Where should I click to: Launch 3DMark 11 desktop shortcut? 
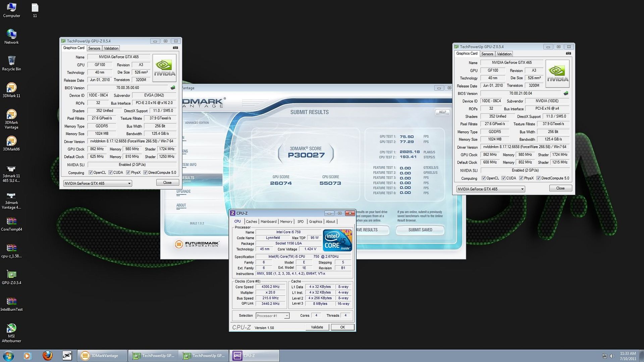(11, 90)
